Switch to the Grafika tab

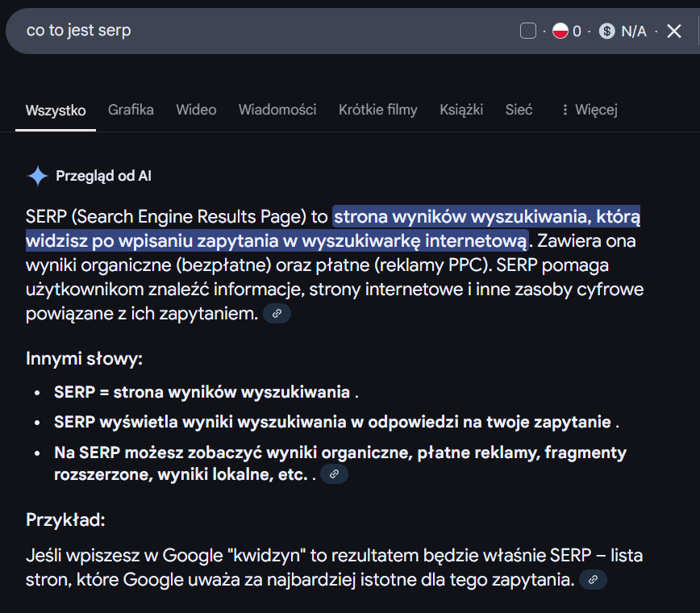tap(131, 110)
